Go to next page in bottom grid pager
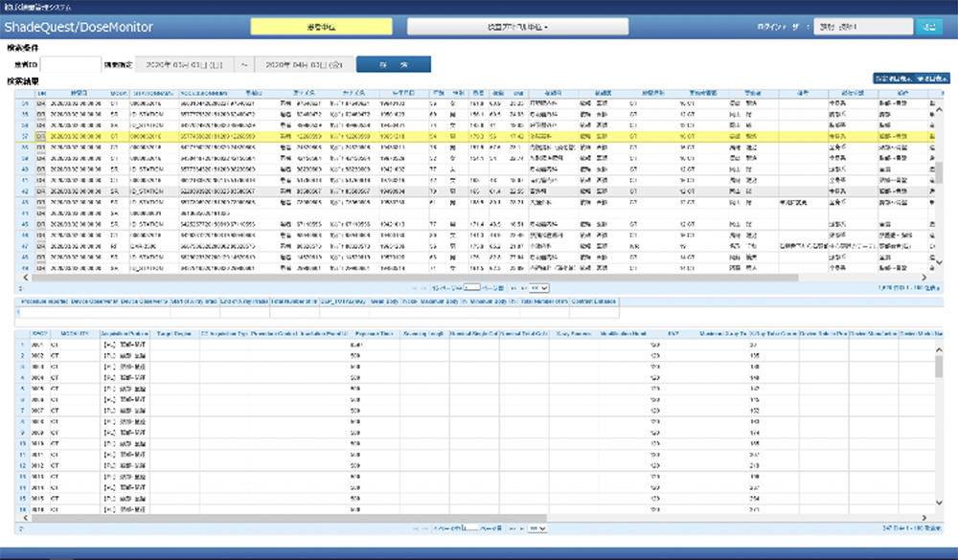This screenshot has height=560, width=958. coord(513,528)
